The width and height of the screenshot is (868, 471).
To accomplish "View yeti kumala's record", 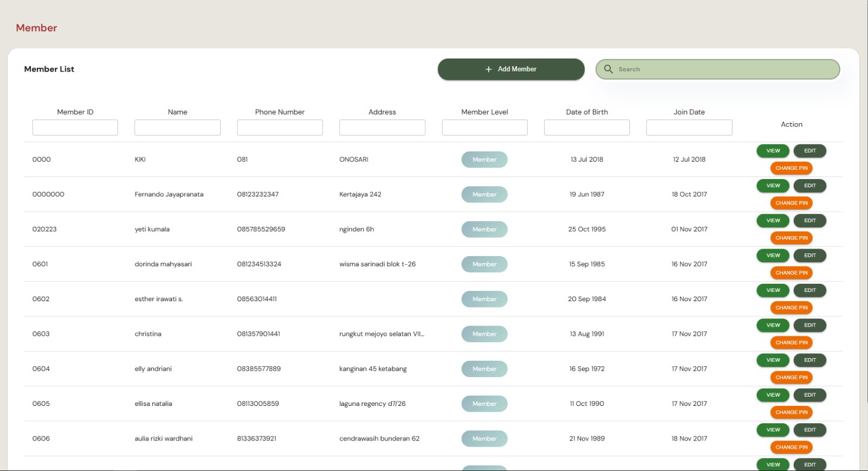I will (x=773, y=220).
